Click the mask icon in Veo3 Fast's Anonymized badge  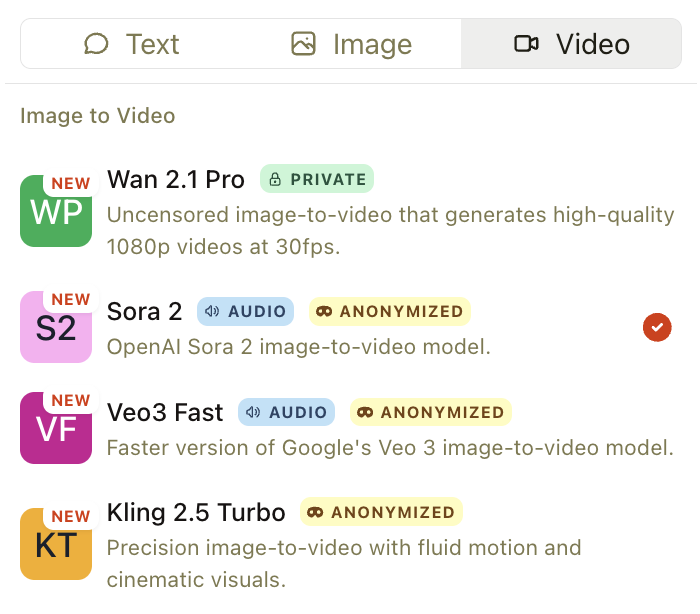(x=365, y=412)
